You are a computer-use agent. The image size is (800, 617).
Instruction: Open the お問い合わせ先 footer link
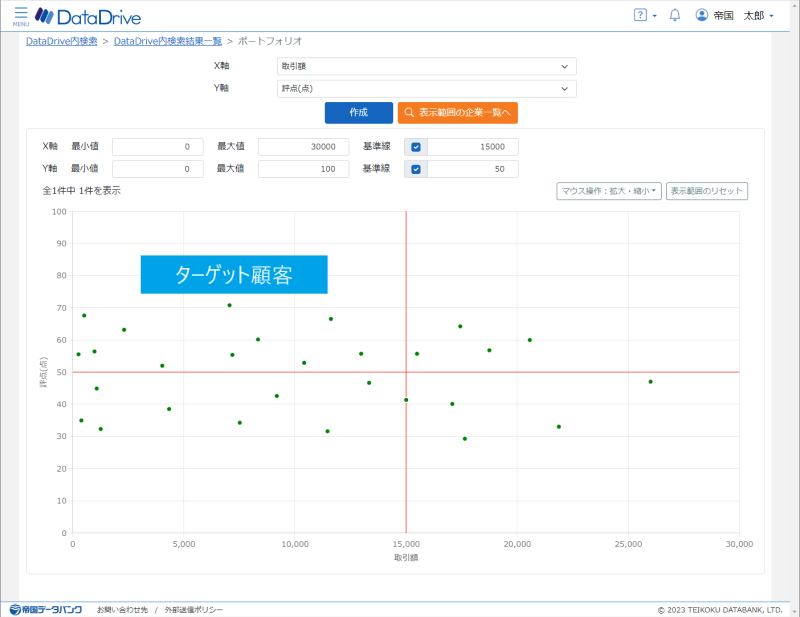click(x=122, y=610)
